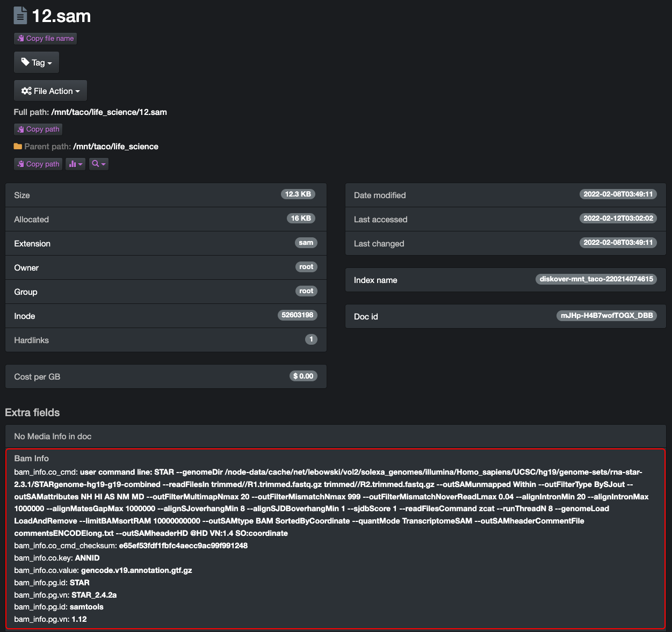Viewport: 672px width, 632px height.
Task: Click the inode number 52603198 badge
Action: [x=297, y=315]
